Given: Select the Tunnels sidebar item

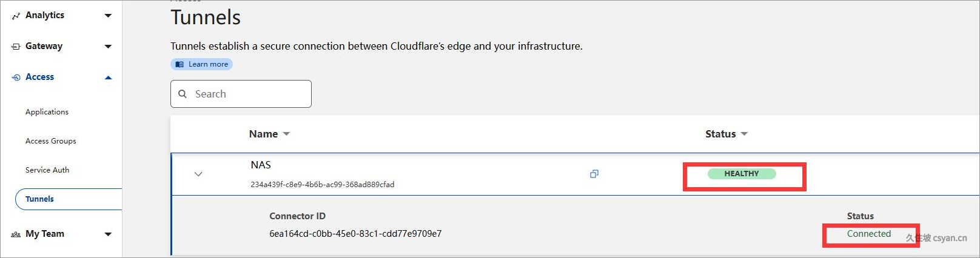Looking at the screenshot, I should click(x=69, y=199).
